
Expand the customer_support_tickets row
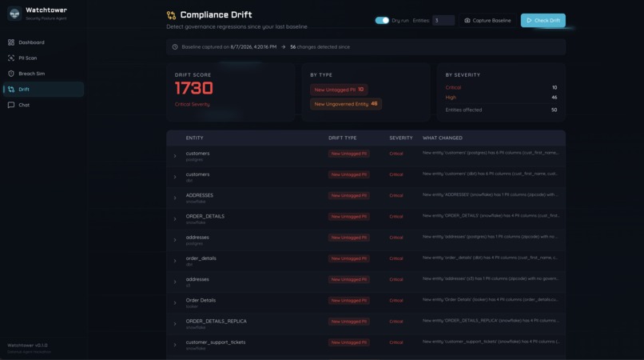[x=175, y=345]
